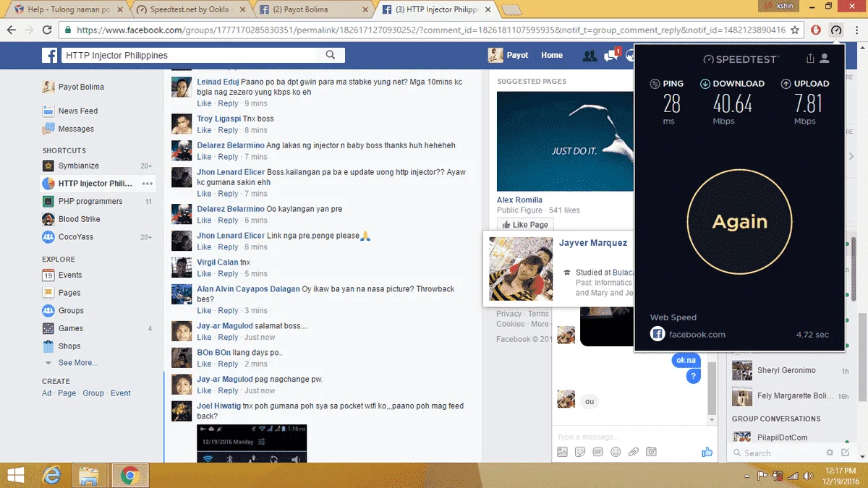Open options dots for HTTP Injector shortcut
Screen dimensions: 868x488
(x=148, y=184)
